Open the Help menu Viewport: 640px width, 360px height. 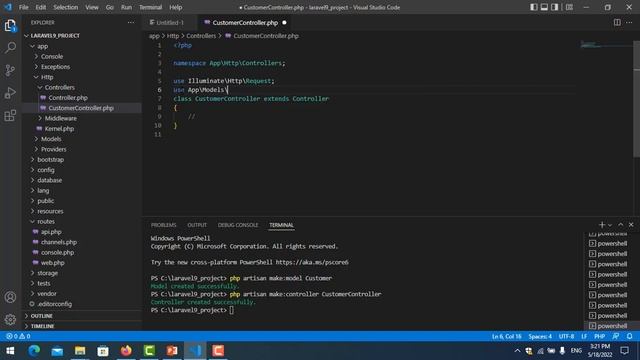(176, 7)
